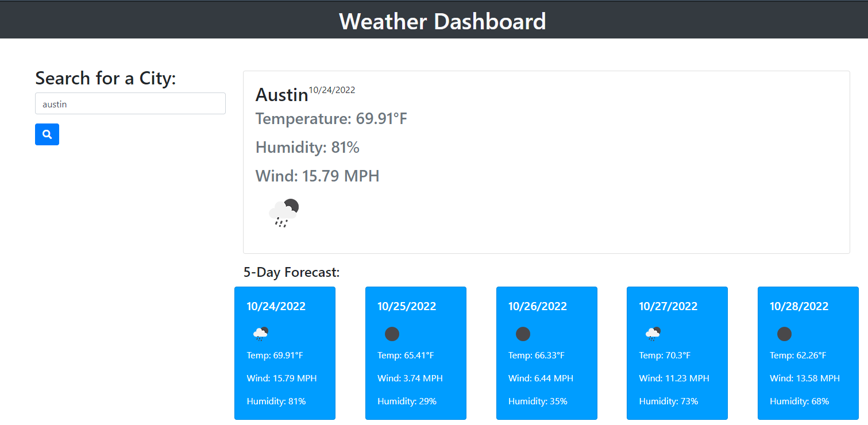Click the moon icon on 10/25/2022 card
Screen dimensions: 868x425
coord(392,334)
